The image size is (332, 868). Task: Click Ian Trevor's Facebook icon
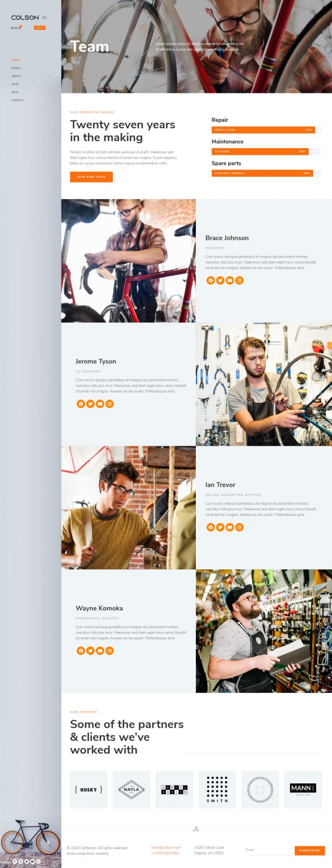click(x=210, y=527)
